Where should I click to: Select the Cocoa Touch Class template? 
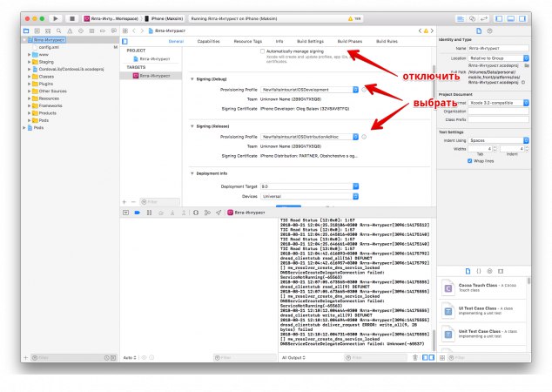coord(483,287)
